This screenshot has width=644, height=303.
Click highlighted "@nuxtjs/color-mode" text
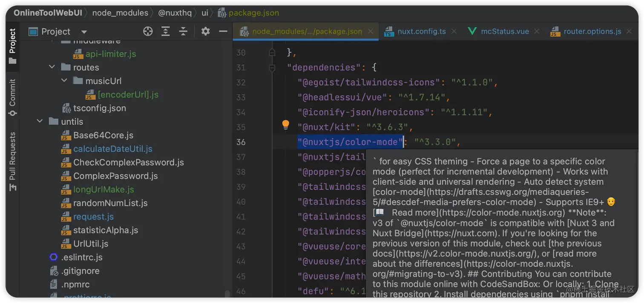coord(351,142)
